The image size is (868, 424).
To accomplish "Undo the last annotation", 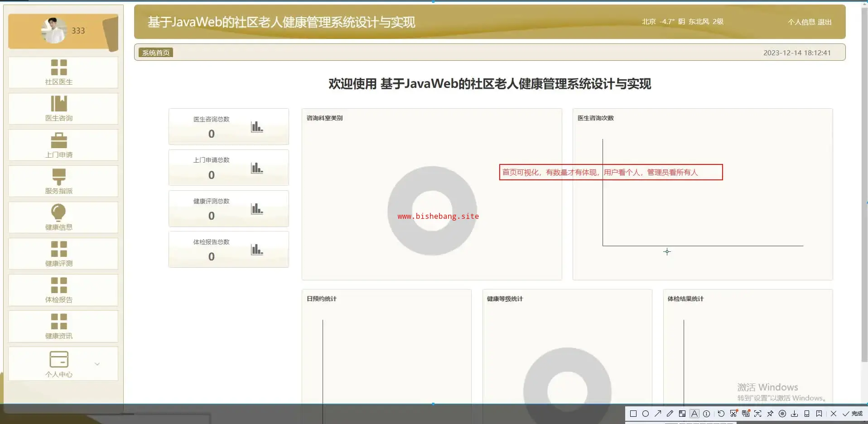I will pyautogui.click(x=721, y=414).
